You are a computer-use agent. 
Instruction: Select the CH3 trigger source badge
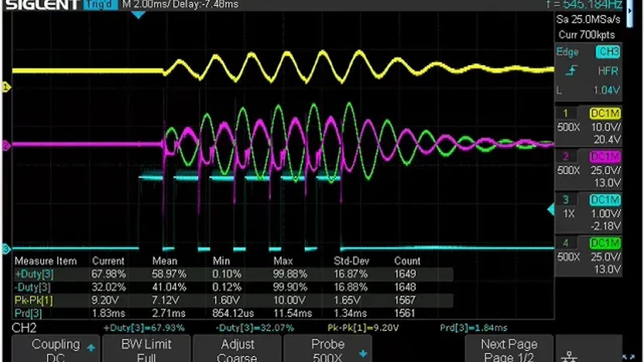[x=608, y=52]
